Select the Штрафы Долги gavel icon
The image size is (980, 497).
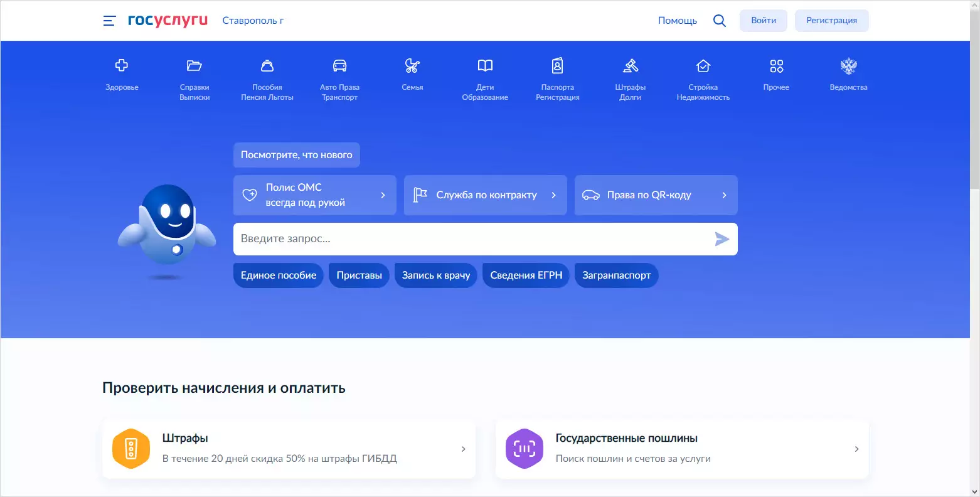(631, 65)
